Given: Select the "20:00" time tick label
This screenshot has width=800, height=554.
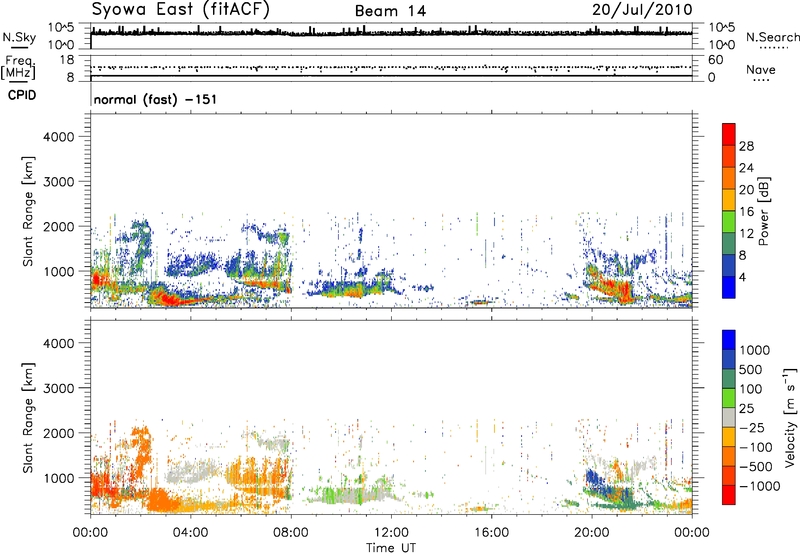Looking at the screenshot, I should pos(592,533).
